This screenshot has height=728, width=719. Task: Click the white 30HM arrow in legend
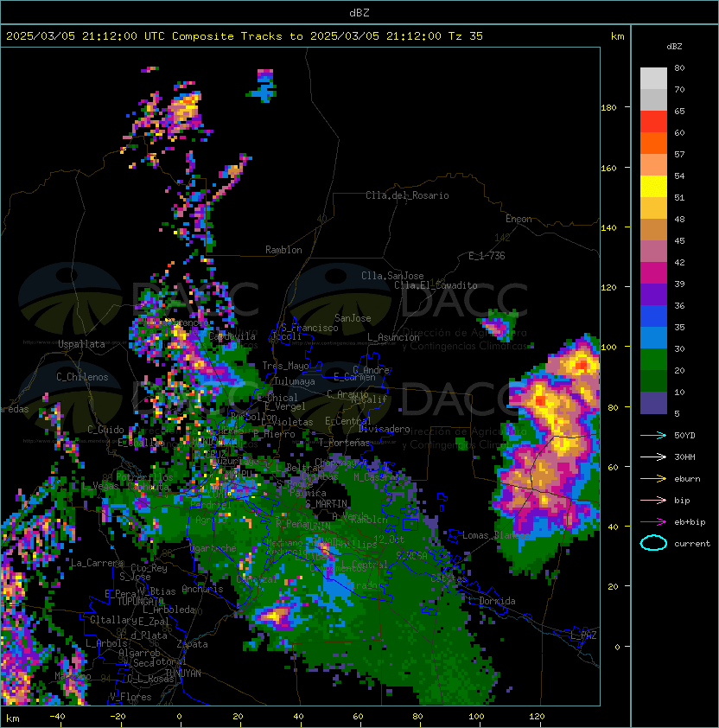pos(653,457)
